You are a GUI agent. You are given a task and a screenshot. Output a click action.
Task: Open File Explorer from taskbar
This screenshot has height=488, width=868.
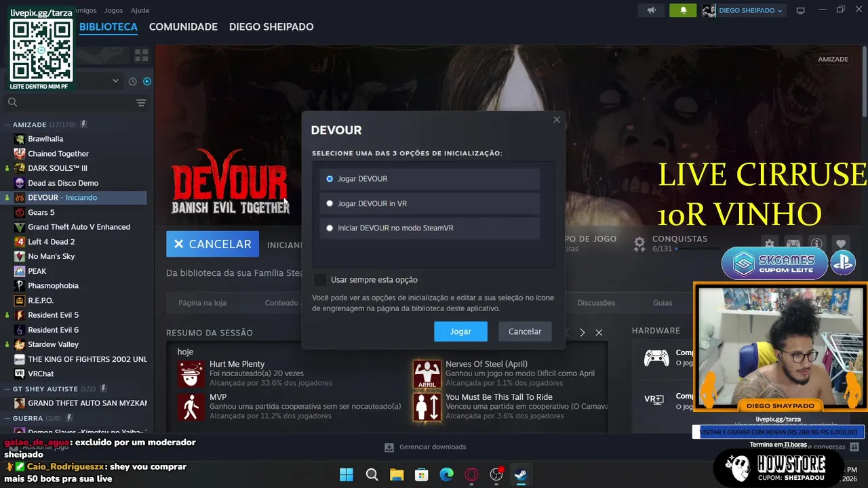[397, 474]
